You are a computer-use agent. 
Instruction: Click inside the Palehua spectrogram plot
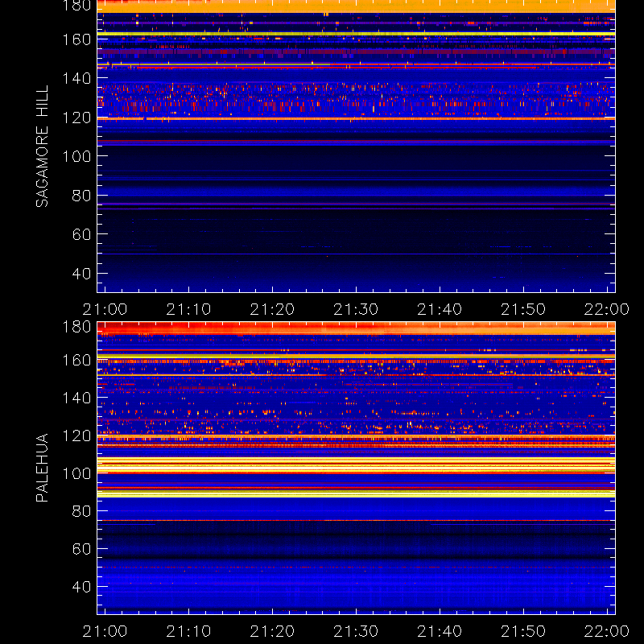tap(356, 468)
